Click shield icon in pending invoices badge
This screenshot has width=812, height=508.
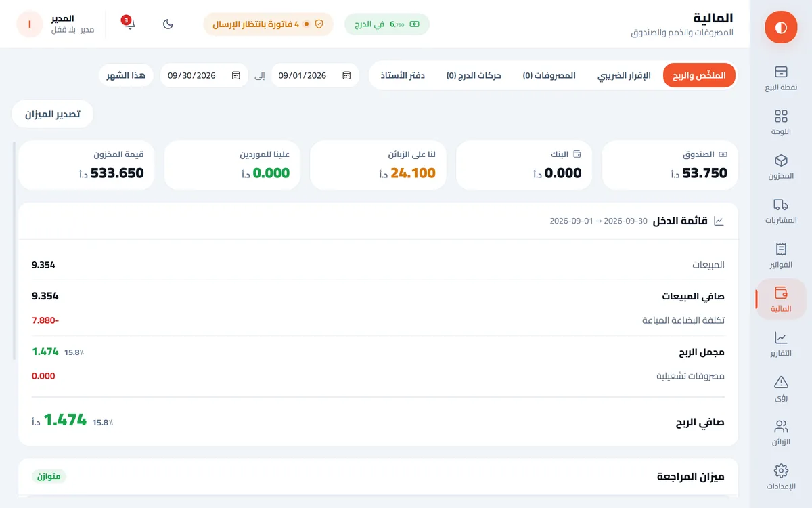click(x=319, y=24)
